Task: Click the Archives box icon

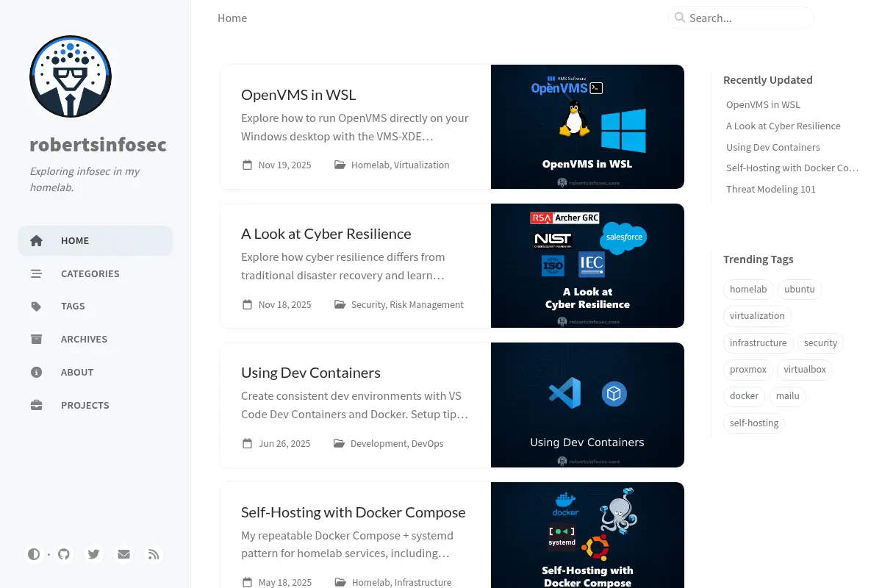Action: tap(36, 339)
